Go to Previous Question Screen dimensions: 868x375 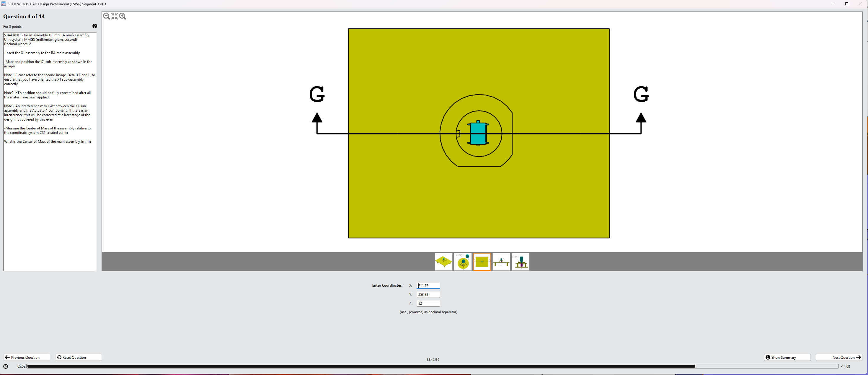27,358
